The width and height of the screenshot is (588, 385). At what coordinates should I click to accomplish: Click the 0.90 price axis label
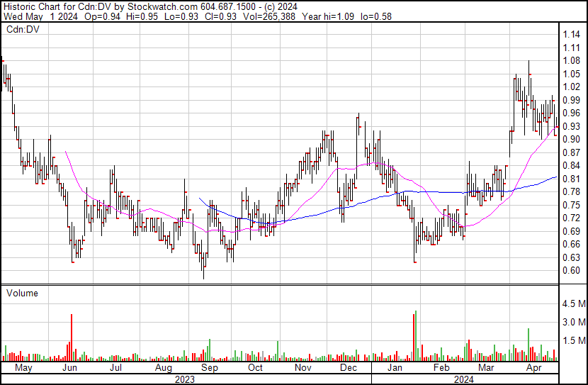(572, 139)
